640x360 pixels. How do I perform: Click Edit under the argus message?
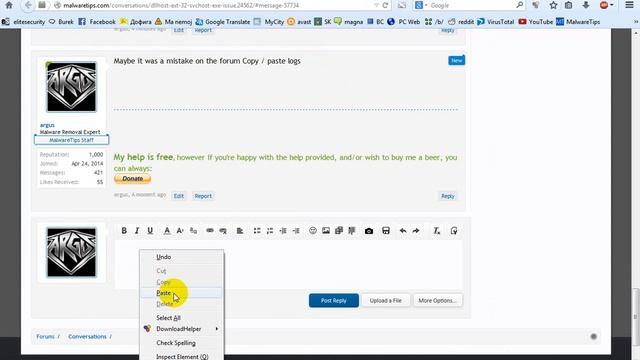coord(179,196)
